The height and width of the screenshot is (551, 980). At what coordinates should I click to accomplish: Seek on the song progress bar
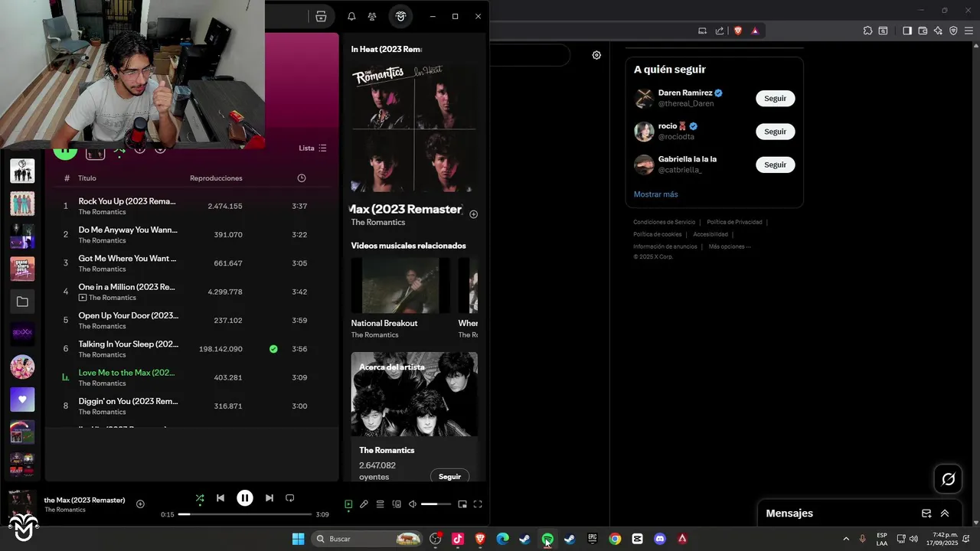[x=245, y=514]
